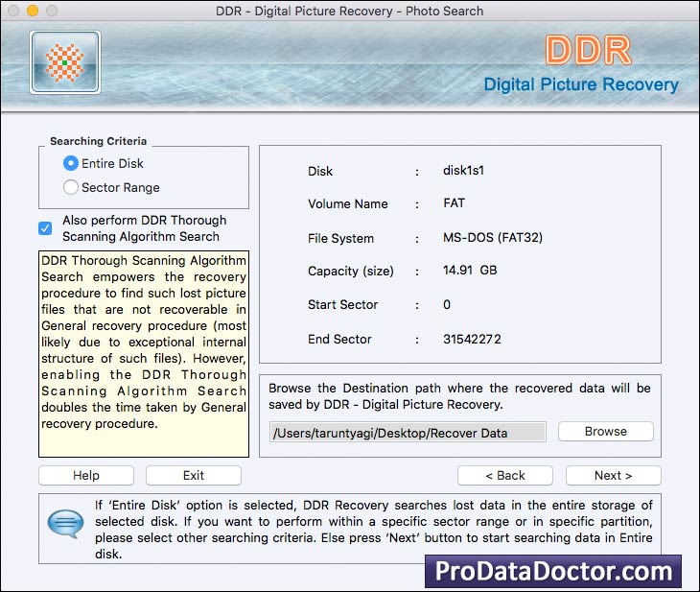The image size is (700, 592).
Task: Click the Entire Disk option hint text at bottom
Action: [x=374, y=530]
